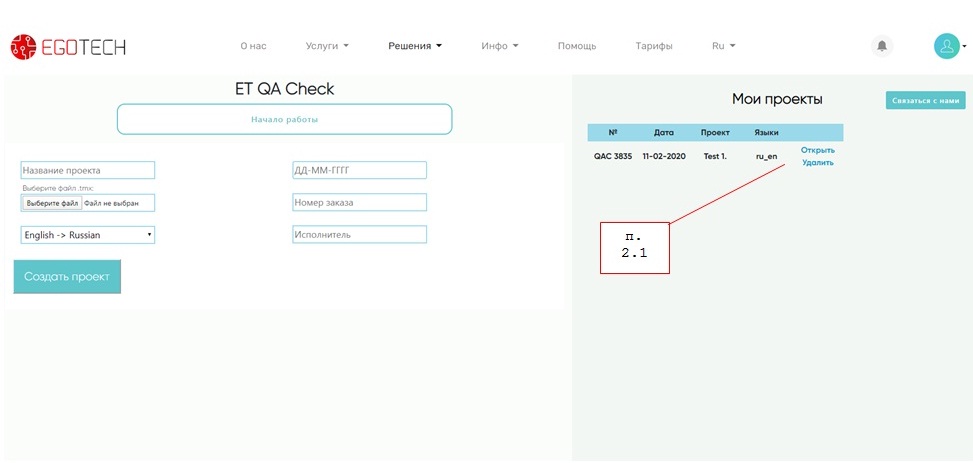The image size is (973, 463).
Task: Click Удалить for the Test 1. project
Action: click(x=817, y=162)
